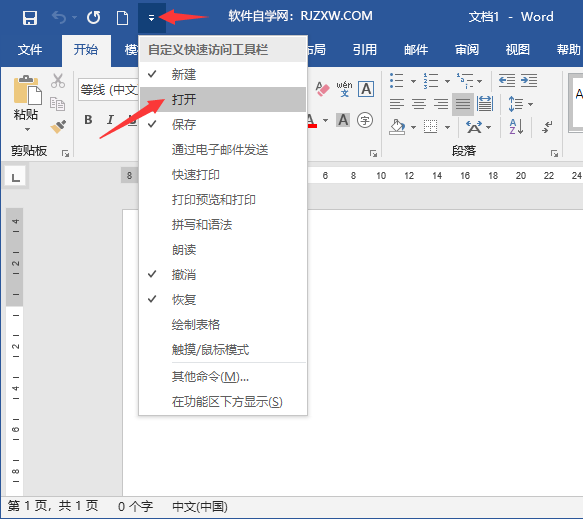Image resolution: width=583 pixels, height=519 pixels.
Task: Uncheck 新建 in the customize menu
Action: click(222, 74)
